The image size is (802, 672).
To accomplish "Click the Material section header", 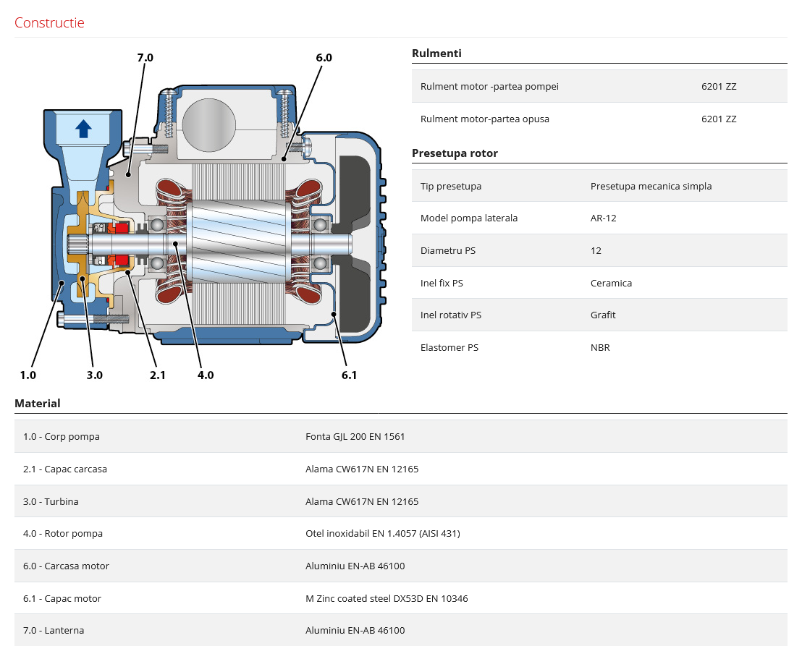I will (38, 403).
